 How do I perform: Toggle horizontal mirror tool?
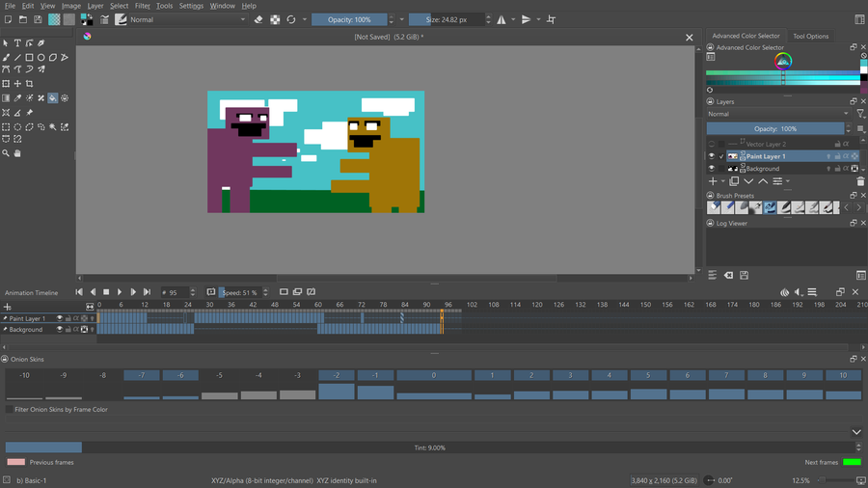click(x=502, y=19)
